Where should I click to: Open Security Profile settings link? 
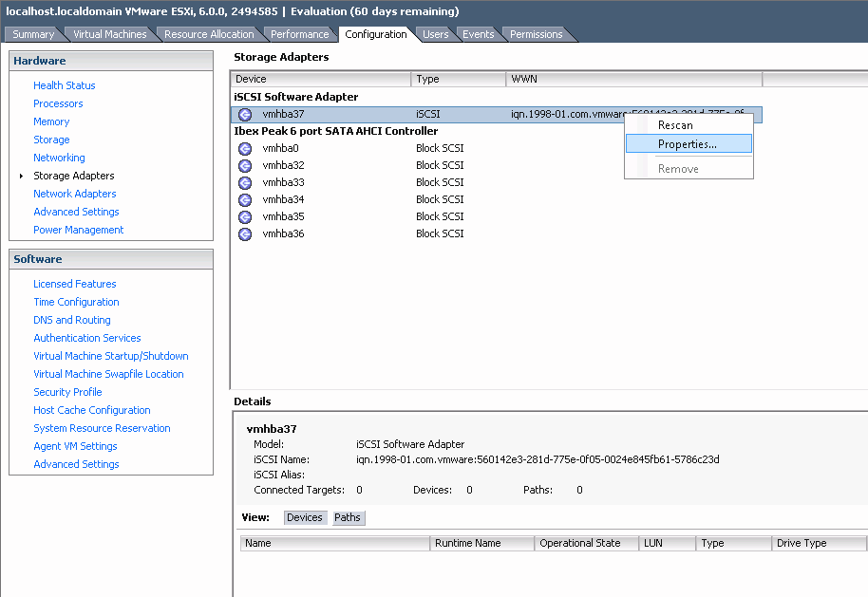[x=67, y=392]
